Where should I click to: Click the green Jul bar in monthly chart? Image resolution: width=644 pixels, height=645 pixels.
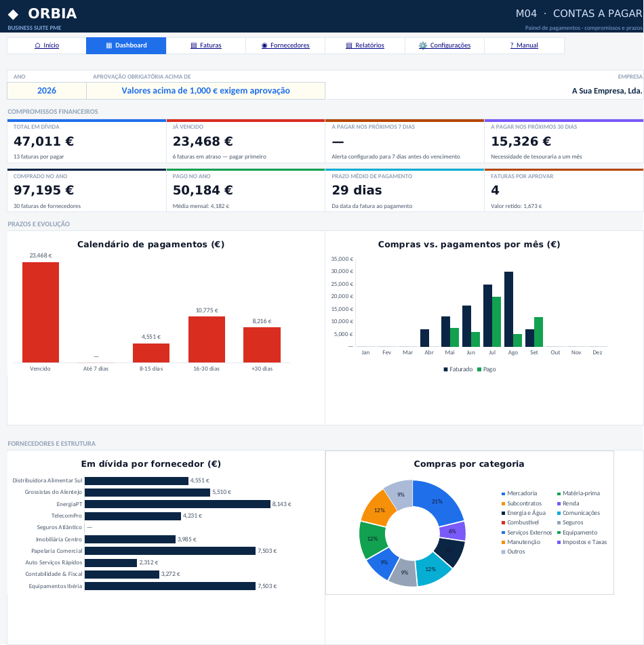(x=496, y=322)
